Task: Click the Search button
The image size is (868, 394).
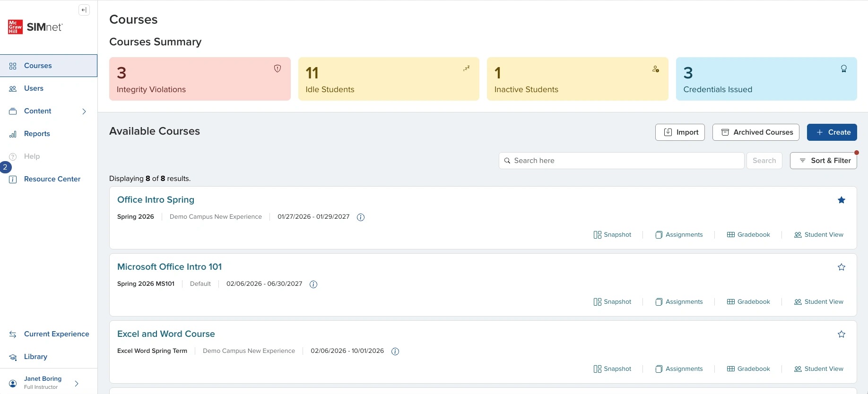Action: click(x=764, y=161)
